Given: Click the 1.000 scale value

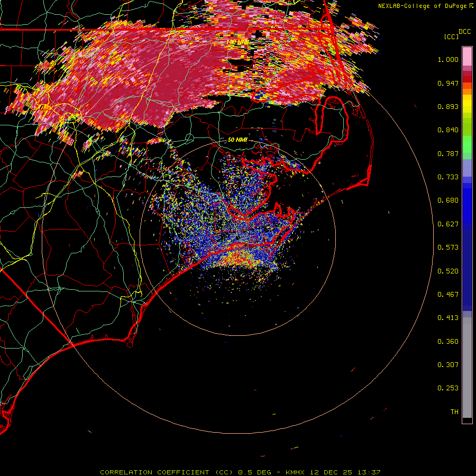Looking at the screenshot, I should pos(448,59).
